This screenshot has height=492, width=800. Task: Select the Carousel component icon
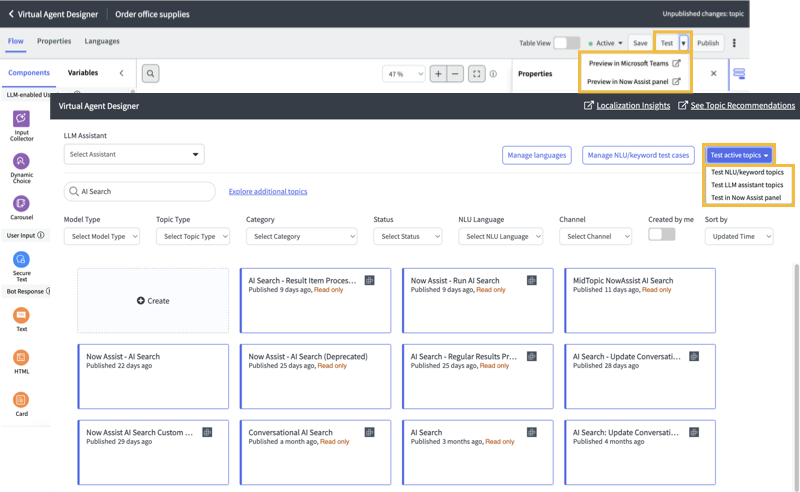[21, 204]
